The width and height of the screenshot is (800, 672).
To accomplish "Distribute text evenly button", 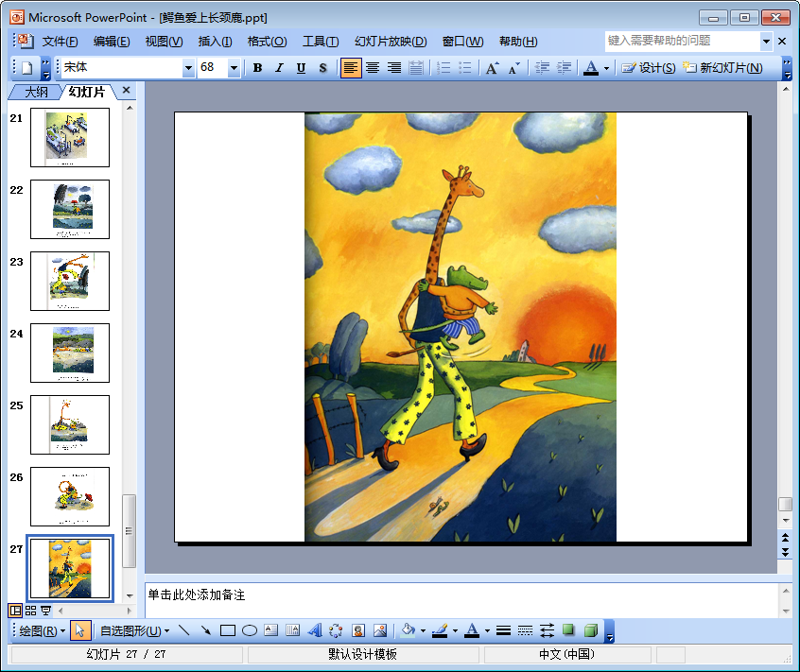I will pyautogui.click(x=416, y=68).
